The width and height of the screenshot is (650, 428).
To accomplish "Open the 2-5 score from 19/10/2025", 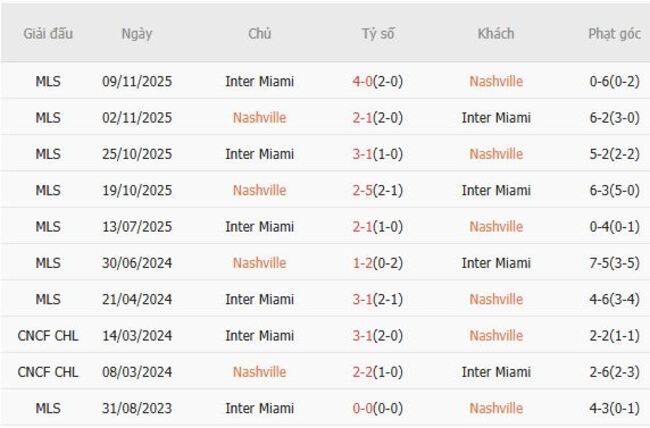I will pyautogui.click(x=378, y=191).
